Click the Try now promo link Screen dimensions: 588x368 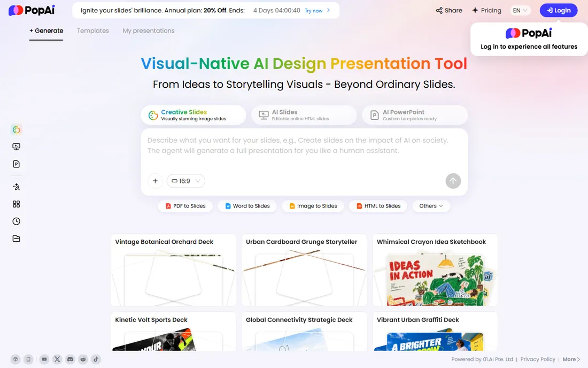[x=317, y=11]
